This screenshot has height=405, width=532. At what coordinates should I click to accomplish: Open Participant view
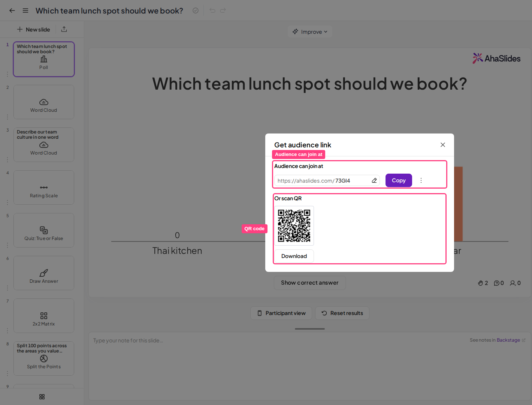click(x=281, y=313)
